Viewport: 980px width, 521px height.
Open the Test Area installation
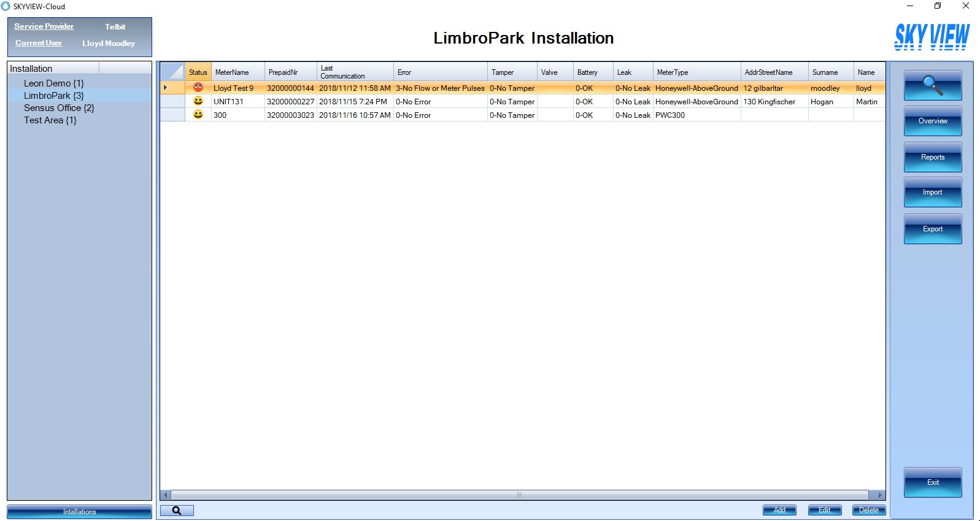click(x=50, y=120)
